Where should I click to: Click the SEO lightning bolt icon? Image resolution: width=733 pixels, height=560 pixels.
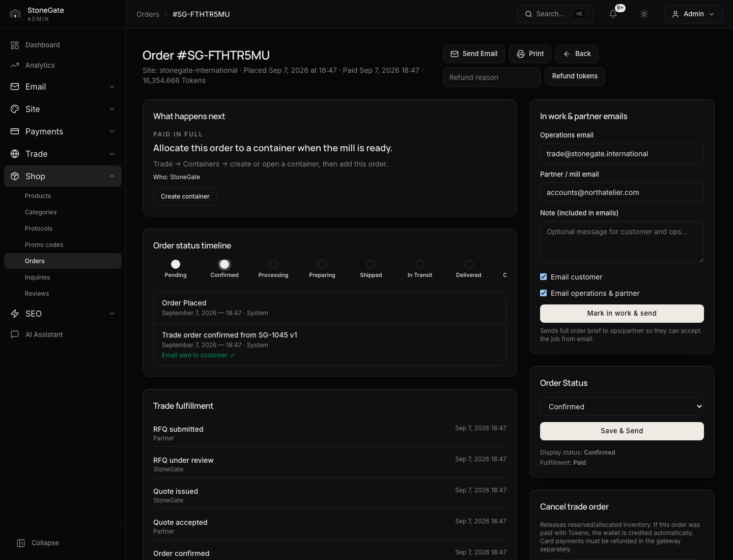pyautogui.click(x=15, y=314)
